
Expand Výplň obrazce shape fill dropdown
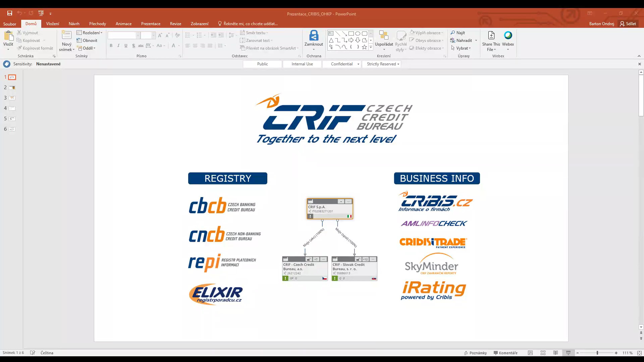[442, 33]
